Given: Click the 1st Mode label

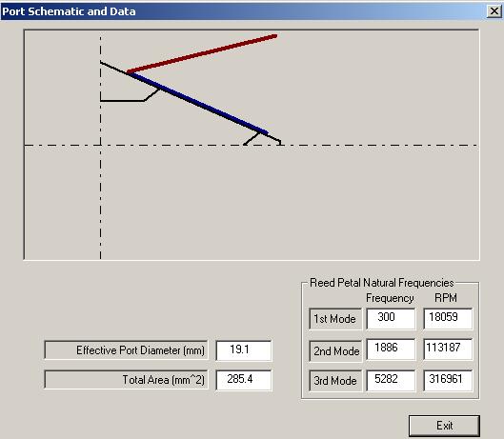Looking at the screenshot, I should click(x=335, y=319).
